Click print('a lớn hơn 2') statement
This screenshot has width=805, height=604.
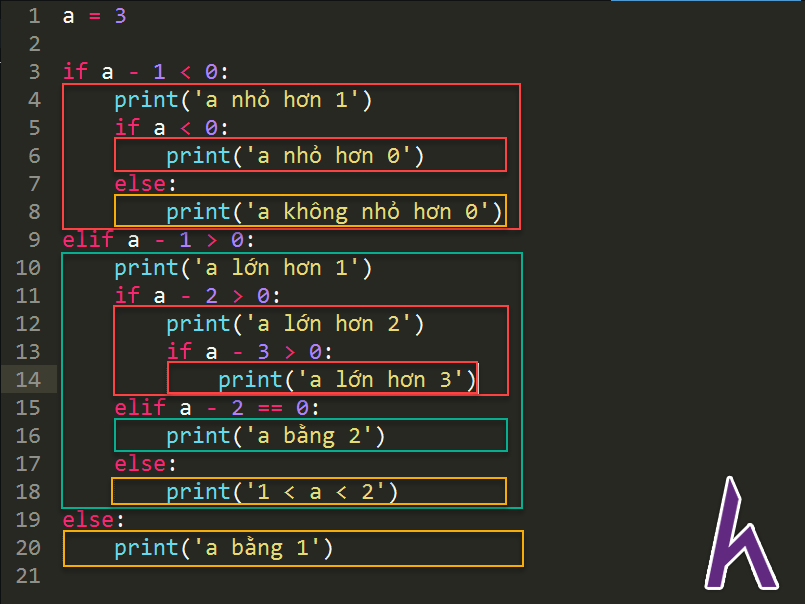click(x=295, y=324)
